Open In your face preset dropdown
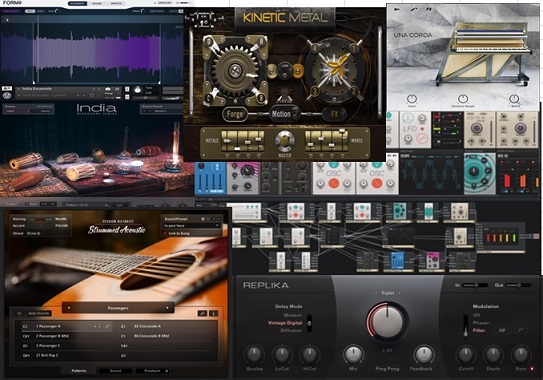The height and width of the screenshot is (380, 543). point(192,226)
